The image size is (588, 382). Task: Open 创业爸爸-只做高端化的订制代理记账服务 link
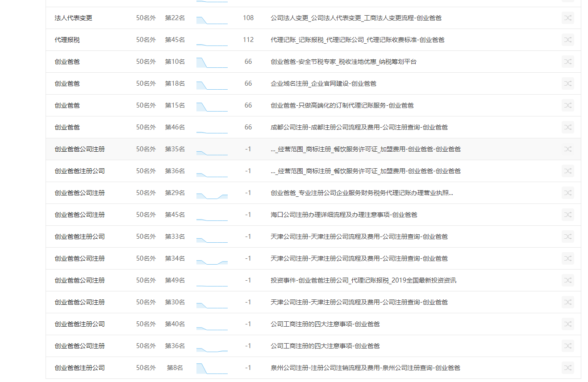click(x=342, y=105)
